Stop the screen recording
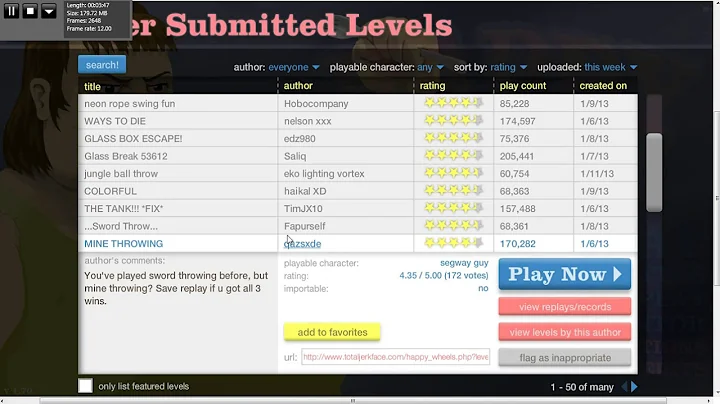 [x=30, y=11]
